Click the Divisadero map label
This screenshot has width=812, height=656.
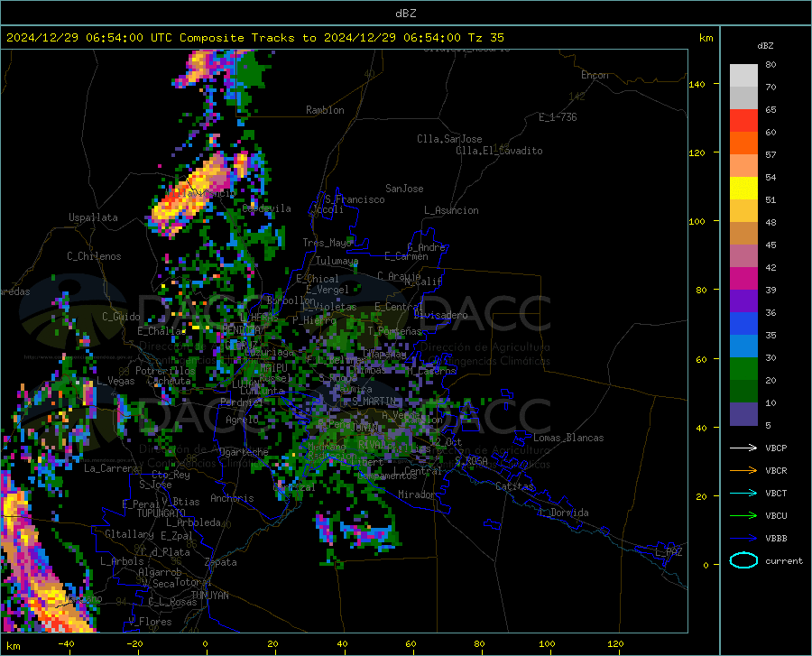tap(440, 315)
